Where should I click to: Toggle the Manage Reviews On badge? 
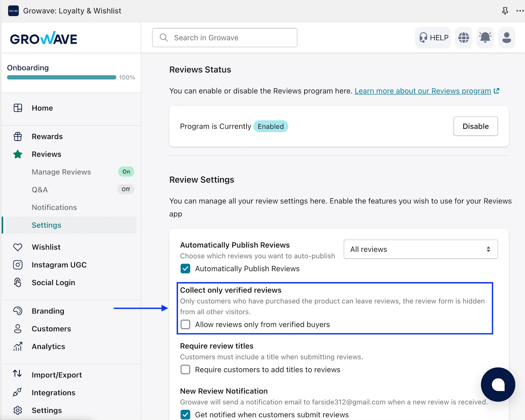tap(126, 171)
